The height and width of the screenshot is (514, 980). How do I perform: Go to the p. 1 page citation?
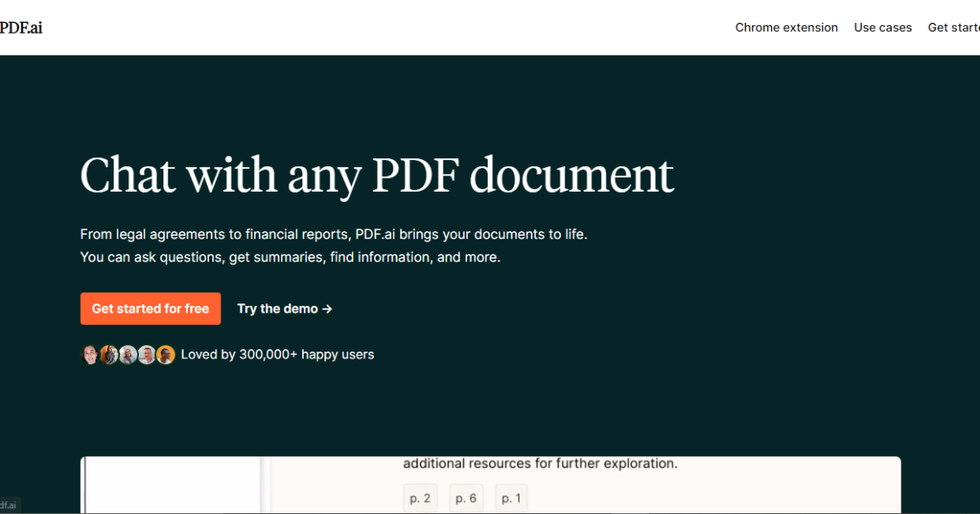511,498
